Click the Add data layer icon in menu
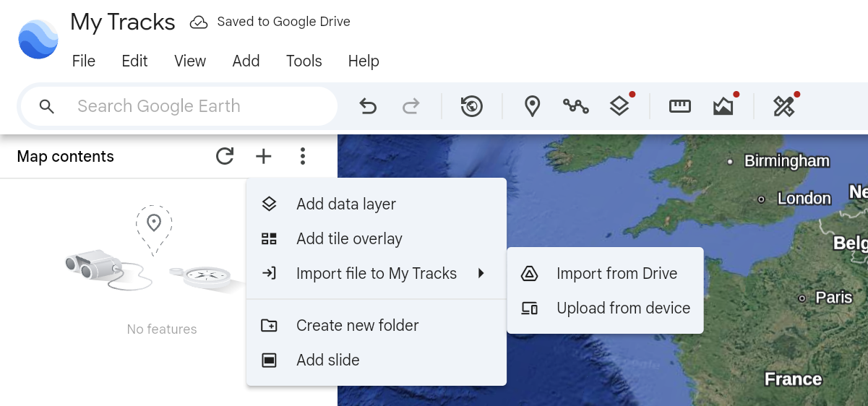This screenshot has height=406, width=868. pos(269,204)
